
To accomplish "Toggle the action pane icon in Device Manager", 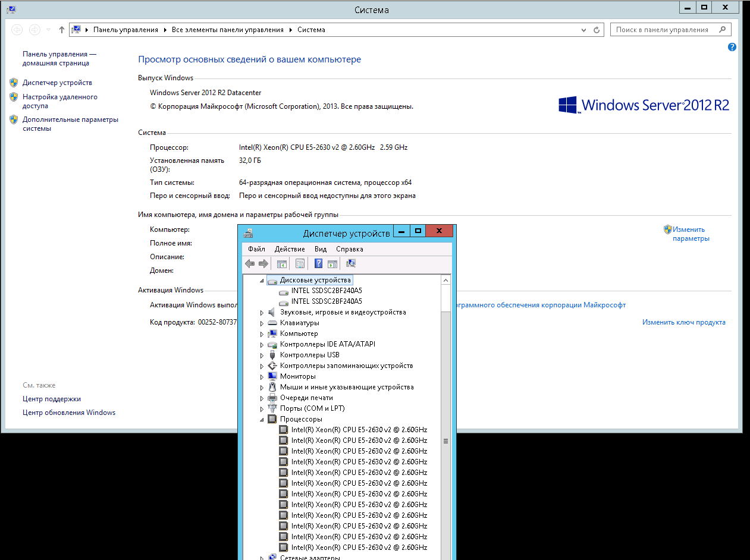I will [x=332, y=264].
